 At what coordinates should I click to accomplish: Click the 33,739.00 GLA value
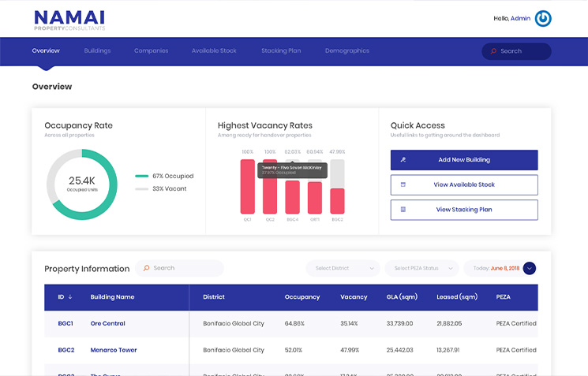(399, 323)
